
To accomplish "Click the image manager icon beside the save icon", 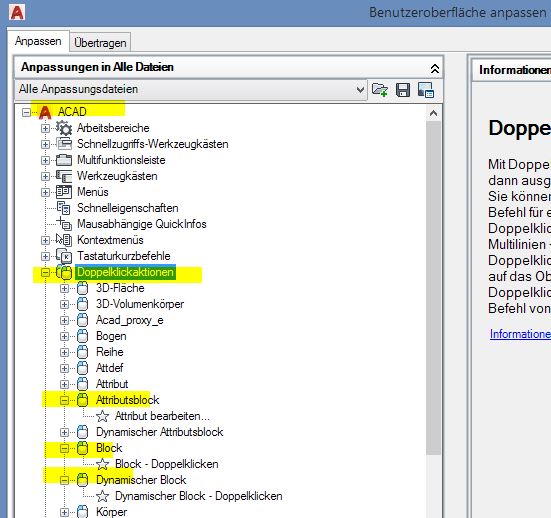I will (426, 90).
